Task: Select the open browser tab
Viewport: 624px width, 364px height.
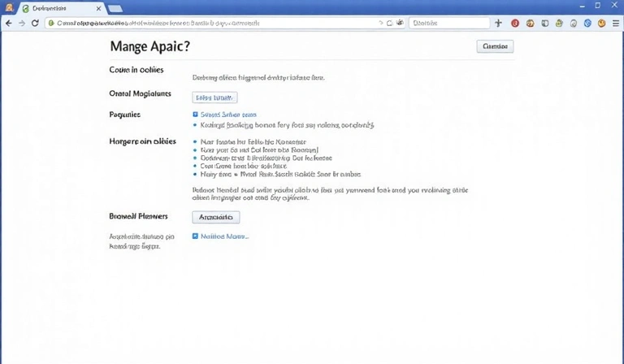Action: click(62, 8)
